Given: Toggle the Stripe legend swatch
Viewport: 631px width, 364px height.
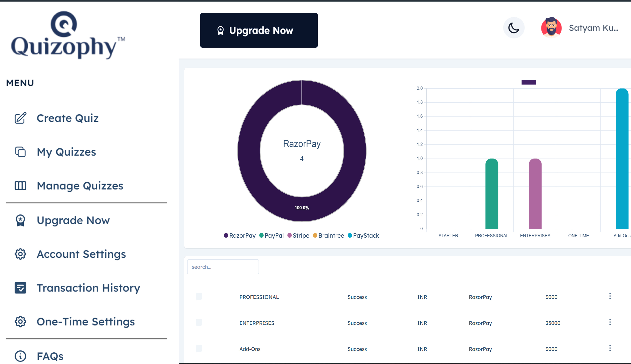Looking at the screenshot, I should click(x=289, y=235).
